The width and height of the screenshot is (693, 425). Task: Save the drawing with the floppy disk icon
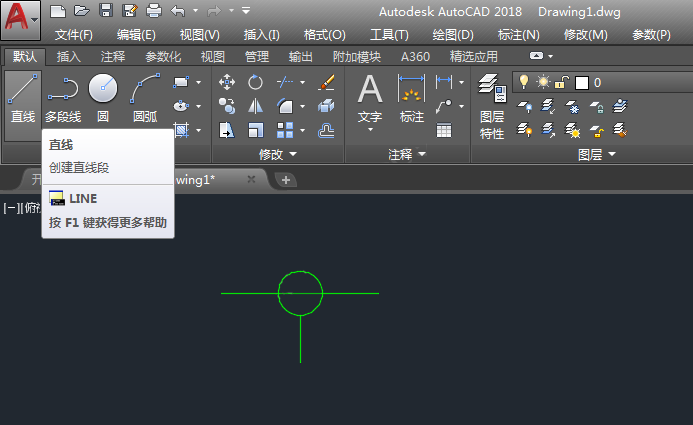(x=106, y=11)
